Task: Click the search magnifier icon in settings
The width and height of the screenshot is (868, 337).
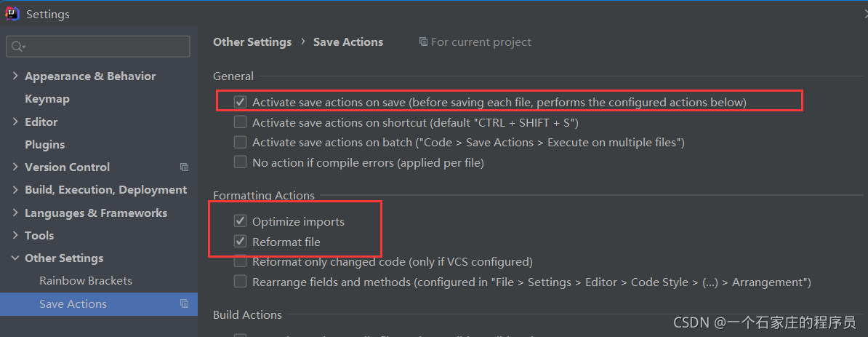Action: (18, 47)
